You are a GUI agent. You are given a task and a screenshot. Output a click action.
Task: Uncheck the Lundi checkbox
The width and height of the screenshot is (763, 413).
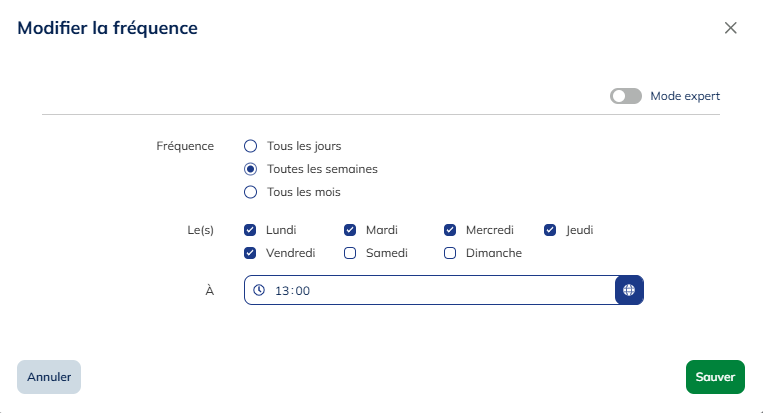[250, 230]
